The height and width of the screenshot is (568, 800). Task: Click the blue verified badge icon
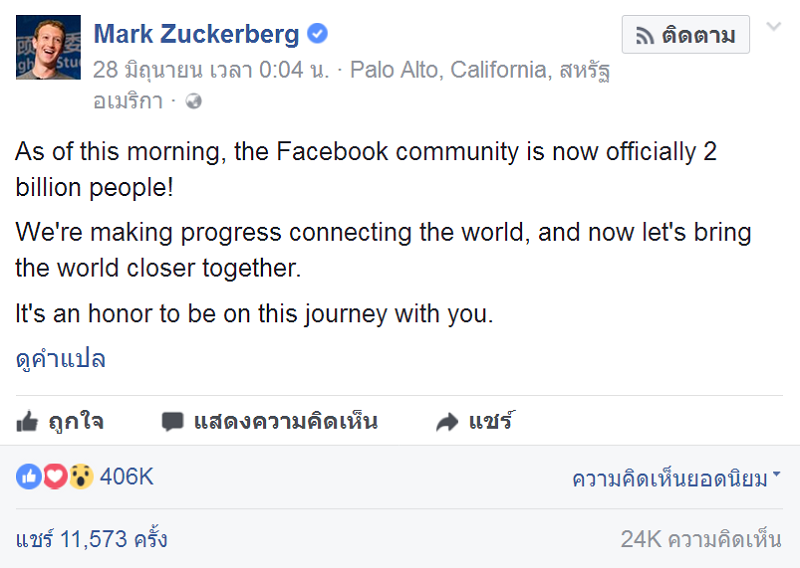tap(317, 35)
